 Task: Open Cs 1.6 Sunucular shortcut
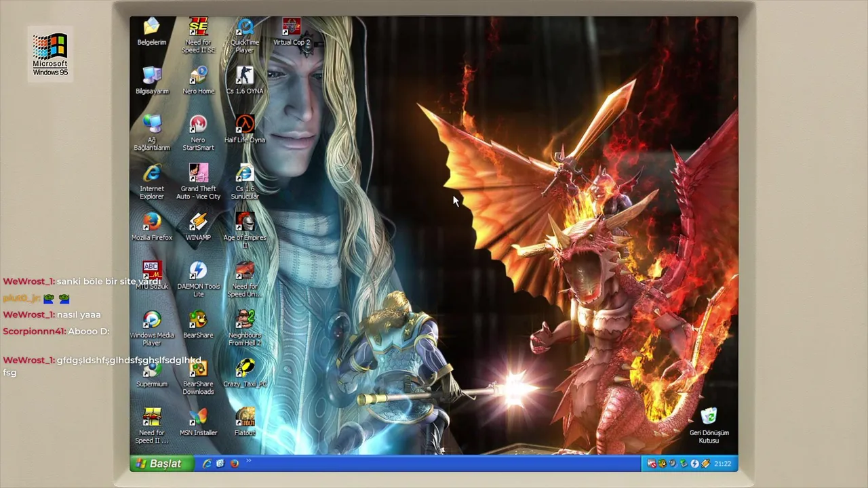[x=245, y=182]
